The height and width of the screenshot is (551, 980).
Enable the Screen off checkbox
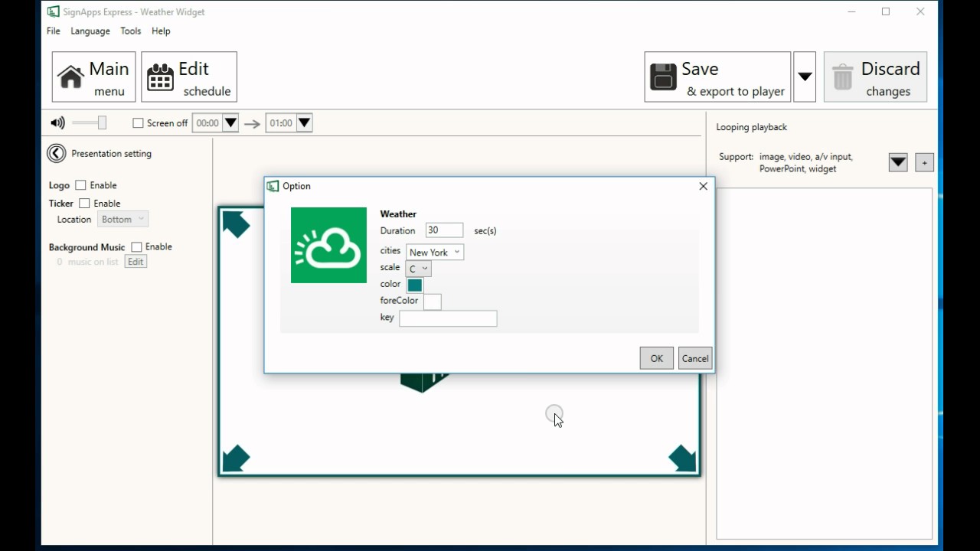point(138,123)
